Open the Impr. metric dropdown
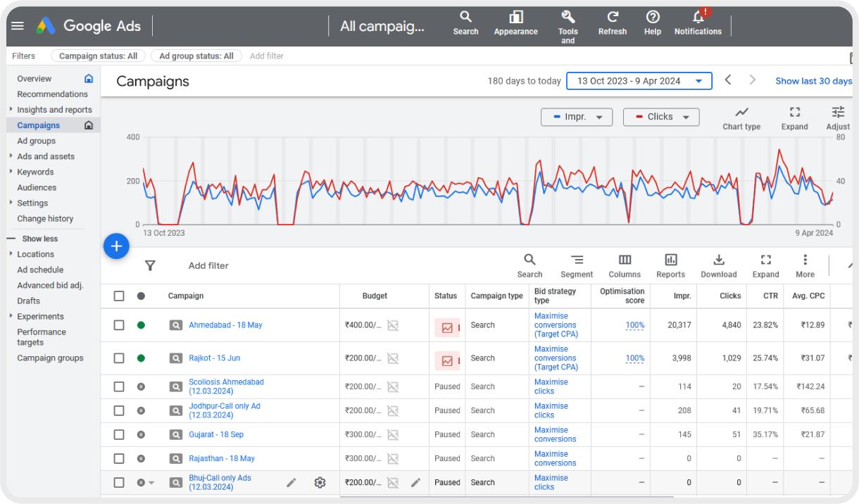This screenshot has width=859, height=504. point(577,117)
